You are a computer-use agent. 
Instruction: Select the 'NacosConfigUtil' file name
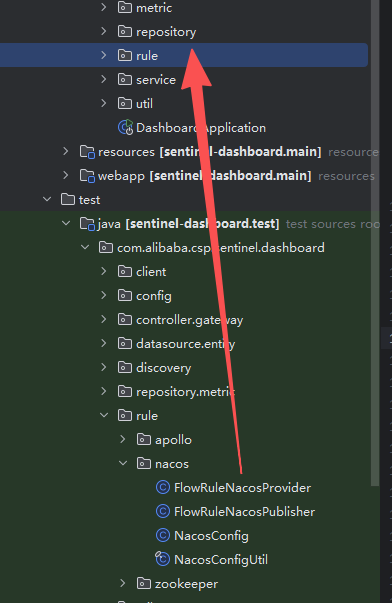[x=221, y=560]
